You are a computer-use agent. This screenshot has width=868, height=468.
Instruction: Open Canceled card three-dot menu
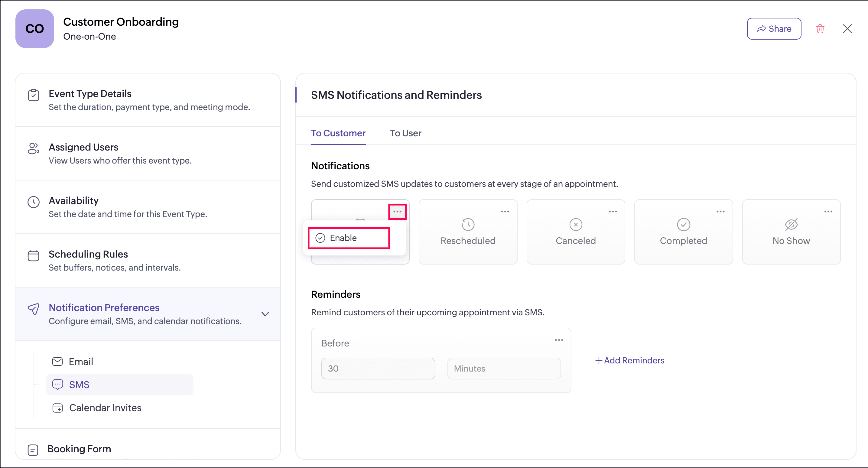pos(613,212)
